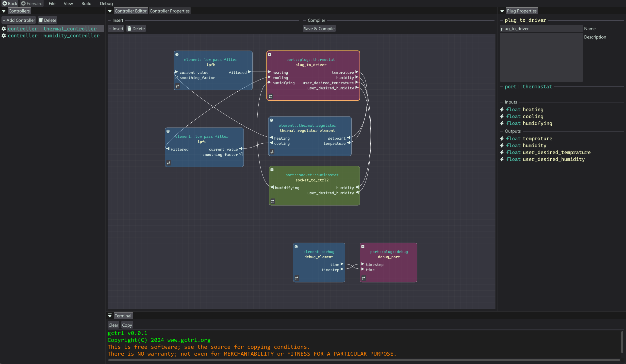This screenshot has width=626, height=364.
Task: Collapse the Outputs section header
Action: click(512, 131)
